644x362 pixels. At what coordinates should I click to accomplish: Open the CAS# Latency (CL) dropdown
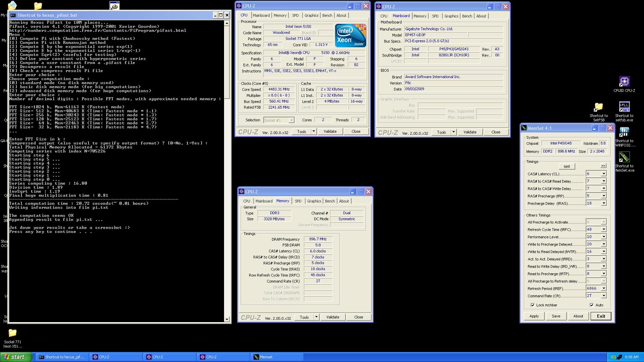coord(603,174)
